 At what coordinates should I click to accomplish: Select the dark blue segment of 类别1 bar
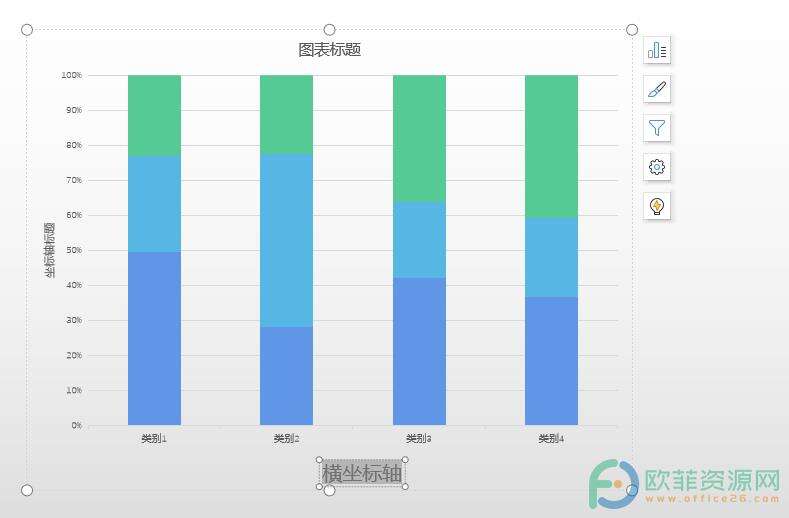coord(154,338)
